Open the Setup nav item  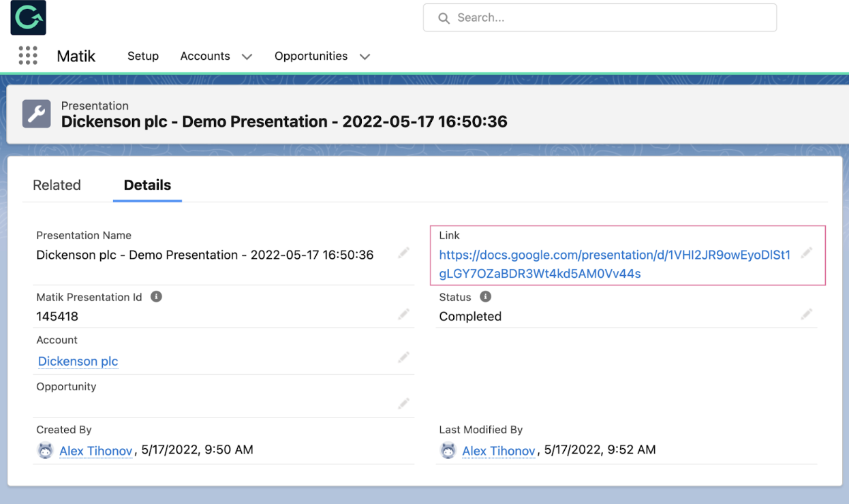tap(143, 56)
